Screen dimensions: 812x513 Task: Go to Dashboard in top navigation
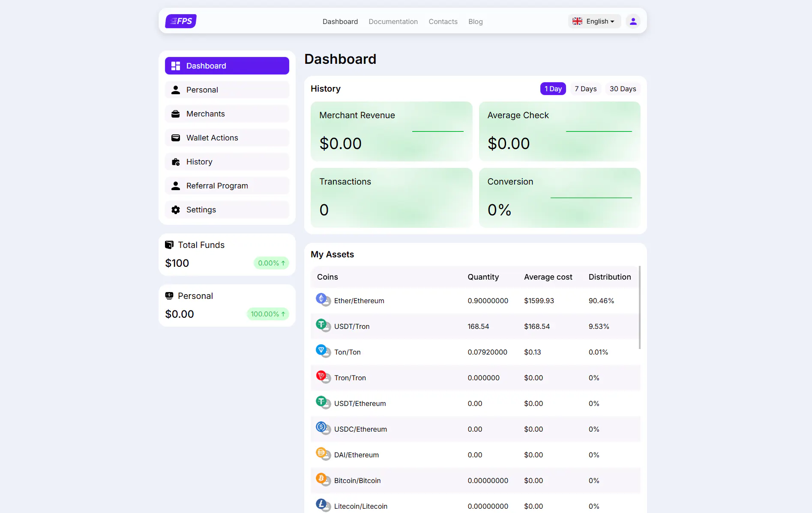click(x=340, y=21)
